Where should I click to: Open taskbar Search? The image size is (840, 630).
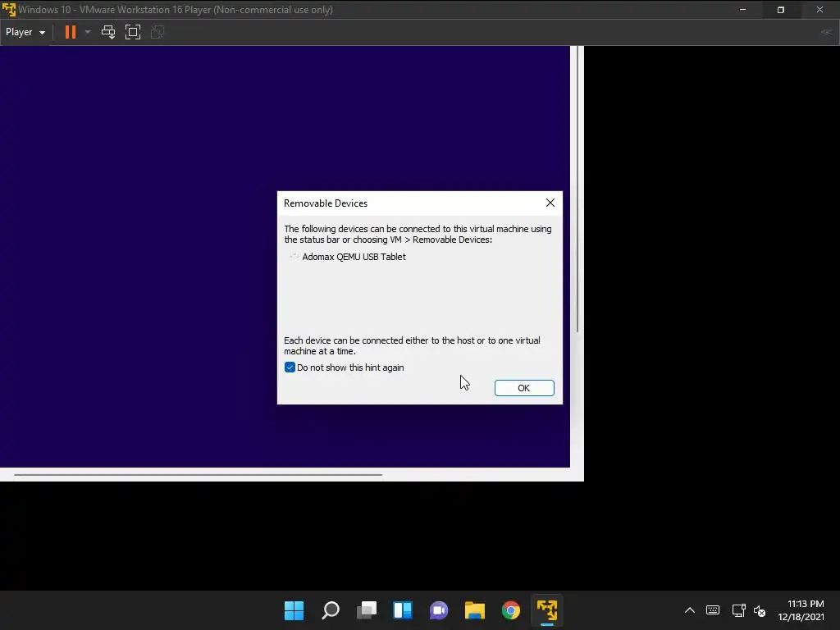coord(331,610)
